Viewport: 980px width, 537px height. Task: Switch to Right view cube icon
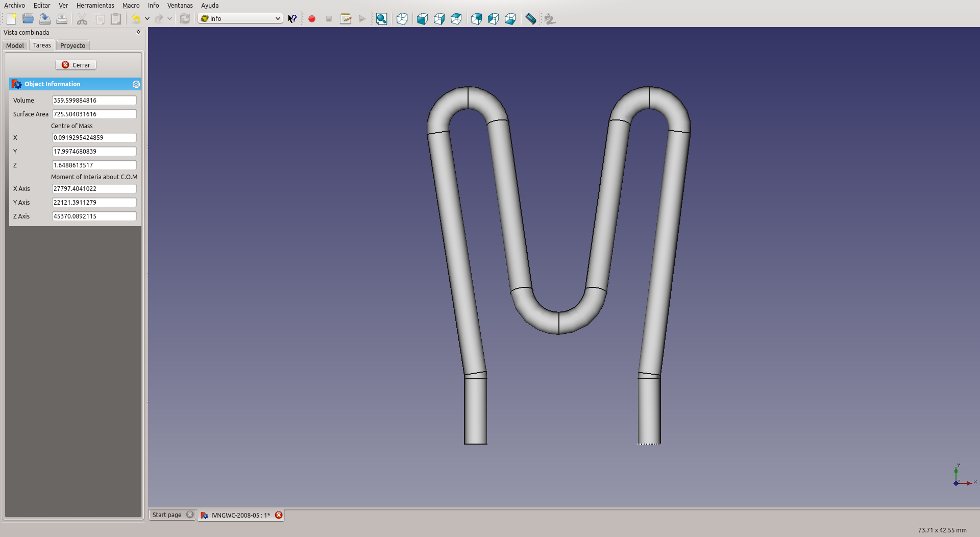coord(456,19)
